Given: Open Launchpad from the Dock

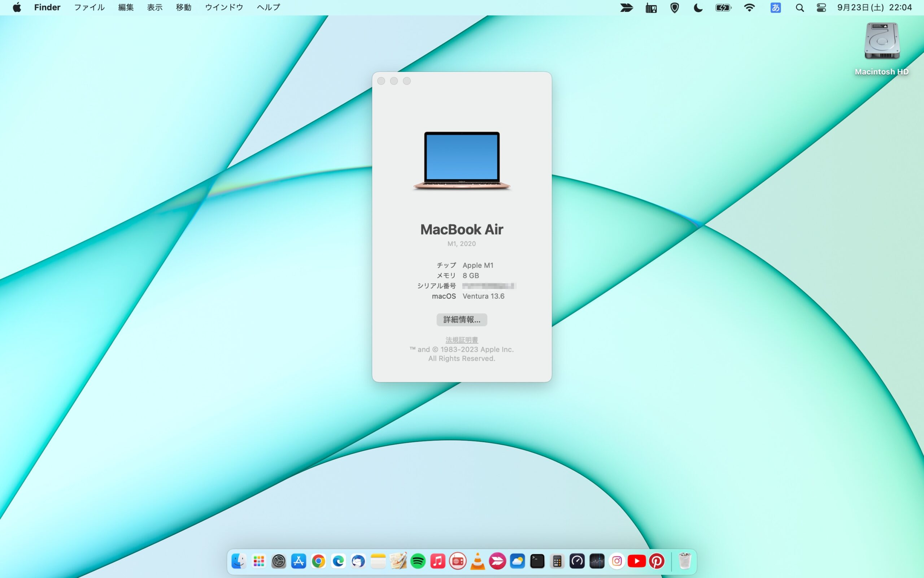Looking at the screenshot, I should click(x=259, y=561).
